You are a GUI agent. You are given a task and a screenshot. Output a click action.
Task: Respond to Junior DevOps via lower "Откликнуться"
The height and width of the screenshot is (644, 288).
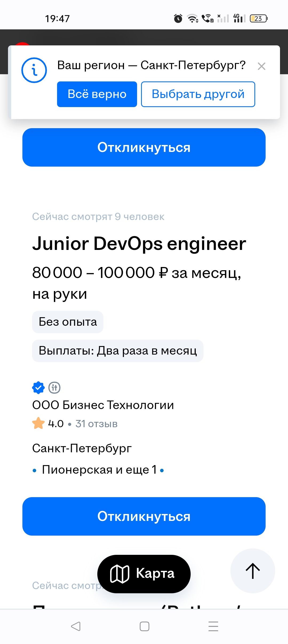click(144, 516)
